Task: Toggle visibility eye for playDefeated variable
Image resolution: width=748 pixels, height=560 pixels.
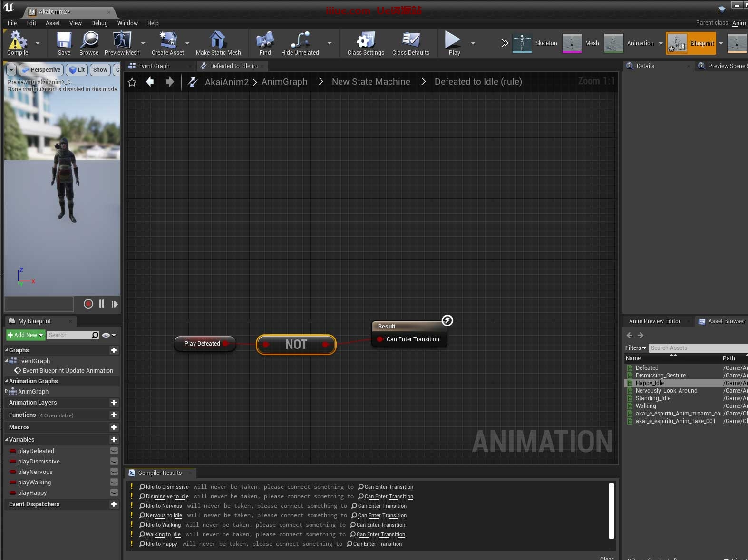Action: tap(114, 451)
